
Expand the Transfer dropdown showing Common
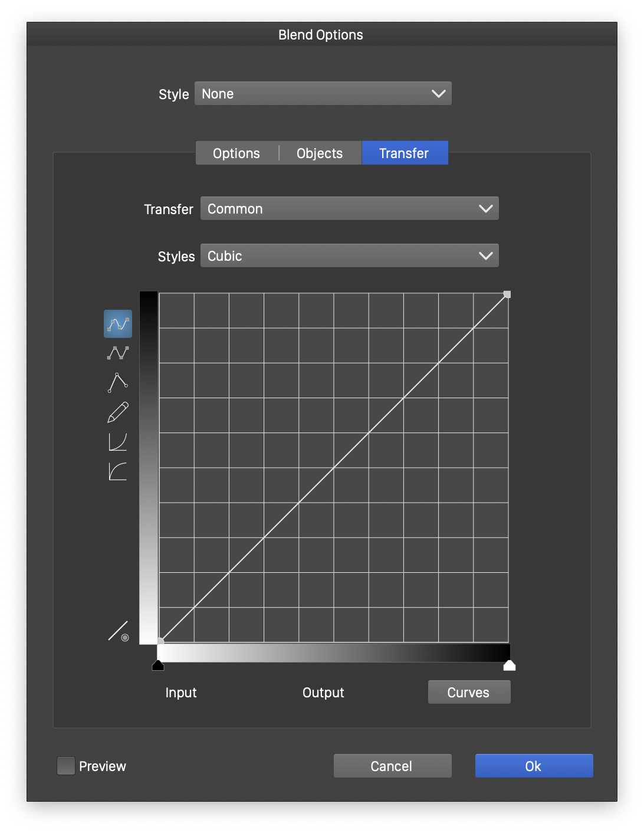click(349, 209)
